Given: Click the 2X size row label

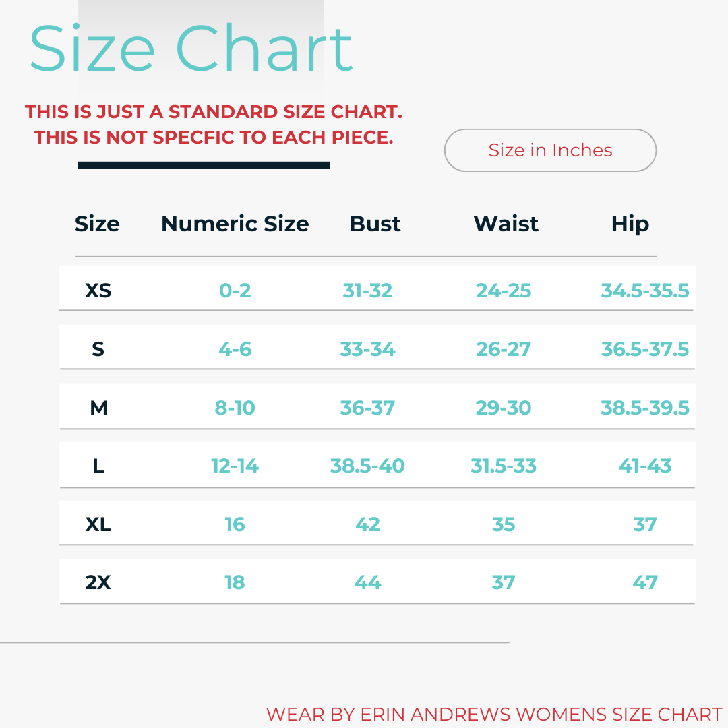Looking at the screenshot, I should tap(98, 582).
